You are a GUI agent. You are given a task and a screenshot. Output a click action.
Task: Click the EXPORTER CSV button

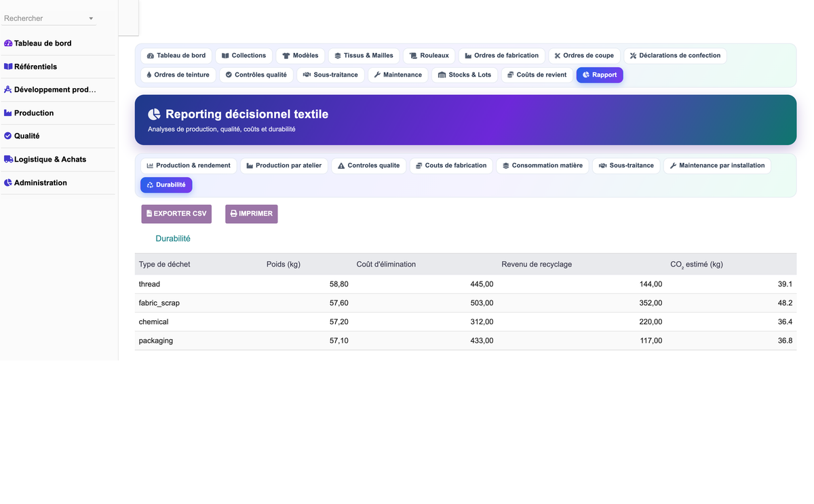[176, 214]
